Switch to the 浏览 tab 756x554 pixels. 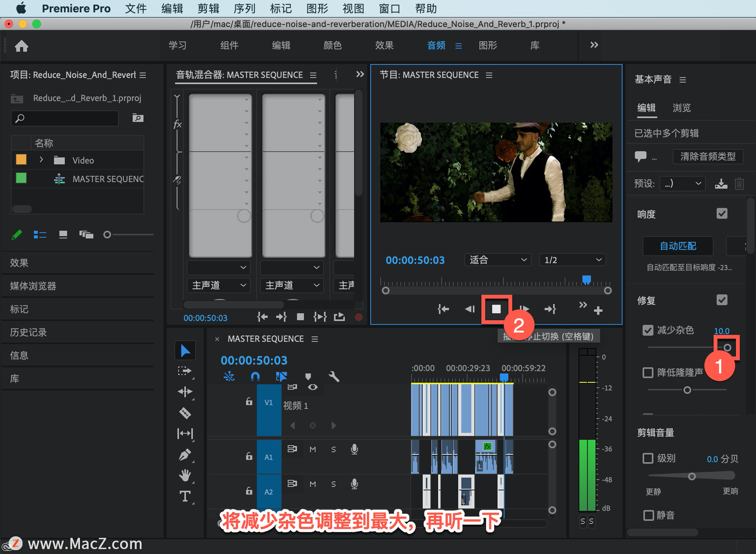click(681, 108)
